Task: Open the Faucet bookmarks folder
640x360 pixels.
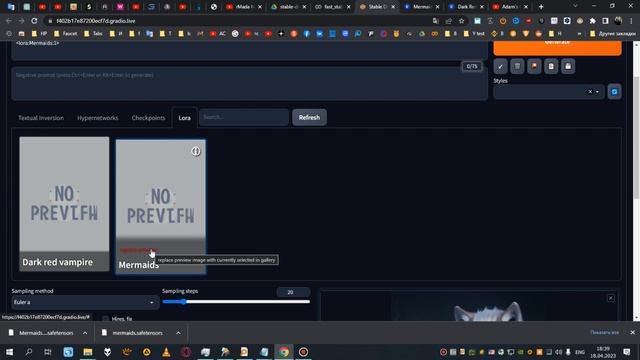Action: (x=65, y=33)
